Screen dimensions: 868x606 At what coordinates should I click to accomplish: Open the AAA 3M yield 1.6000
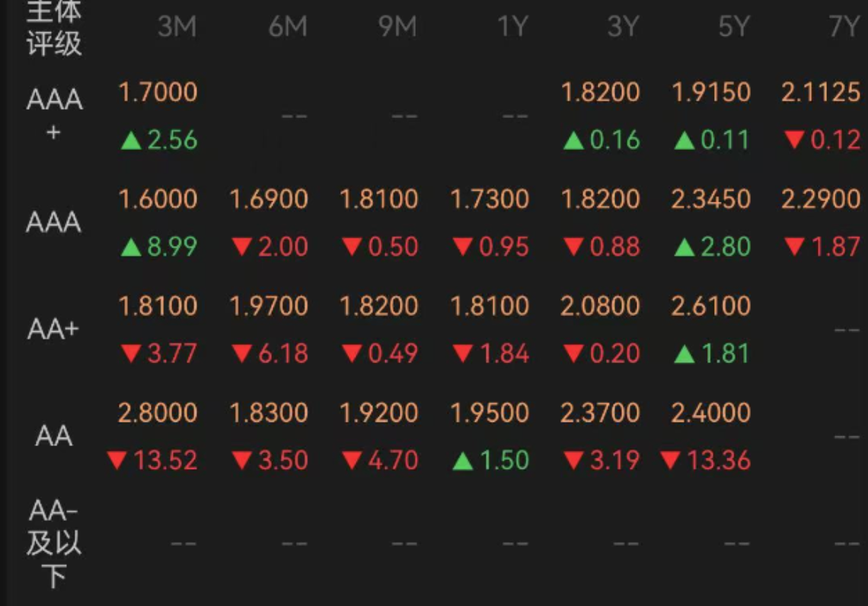coord(158,199)
